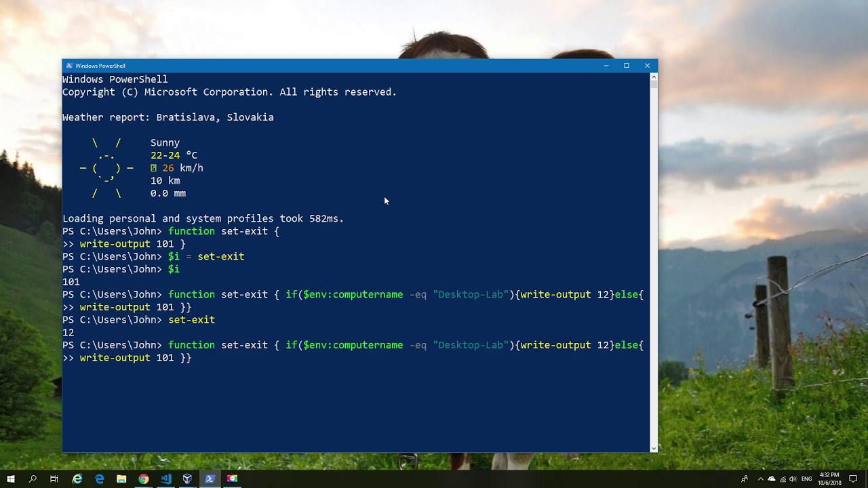Open the PowerShell window system menu icon
This screenshot has width=868, height=488.
pos(69,66)
